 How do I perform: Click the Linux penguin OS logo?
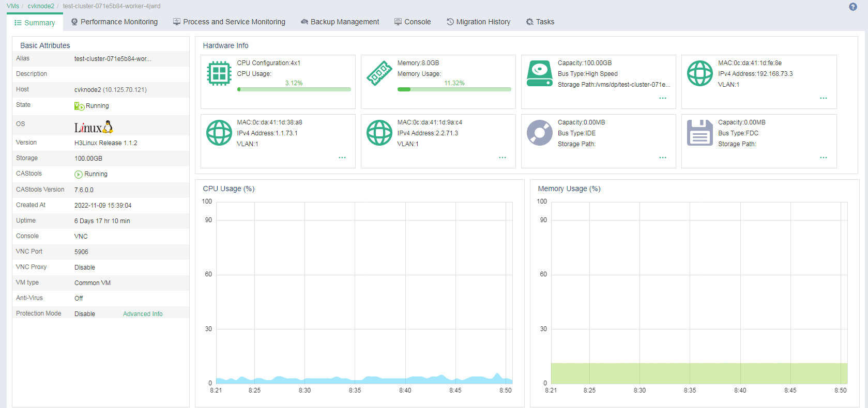(94, 127)
